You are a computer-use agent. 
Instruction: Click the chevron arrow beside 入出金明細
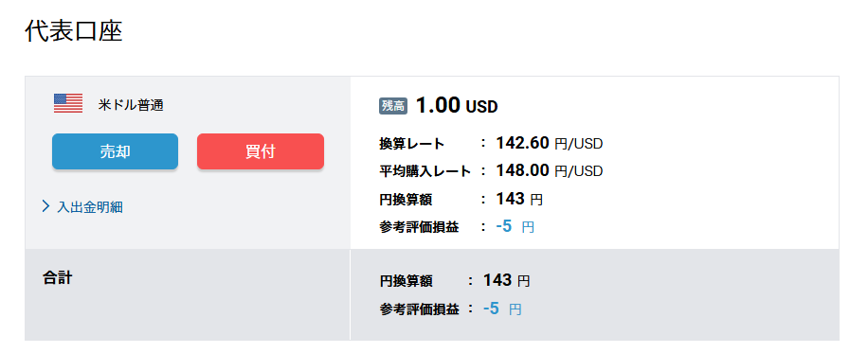click(x=45, y=207)
